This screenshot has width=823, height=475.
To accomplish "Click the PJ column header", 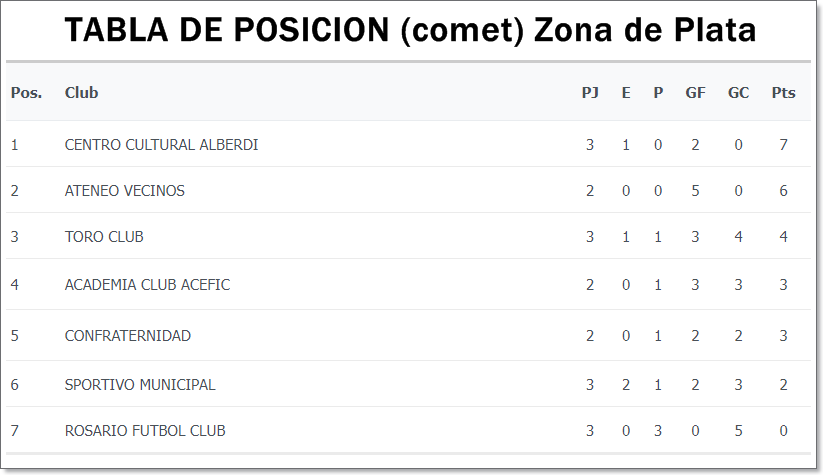I will click(x=590, y=93).
